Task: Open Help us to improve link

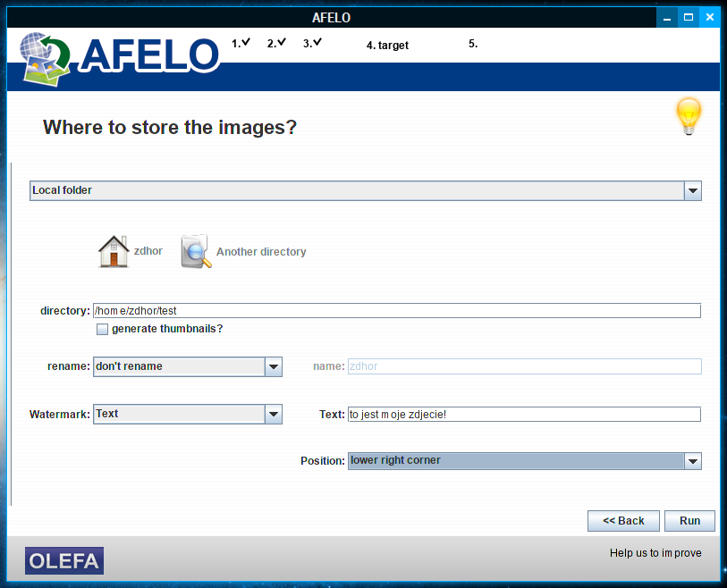Action: [655, 553]
